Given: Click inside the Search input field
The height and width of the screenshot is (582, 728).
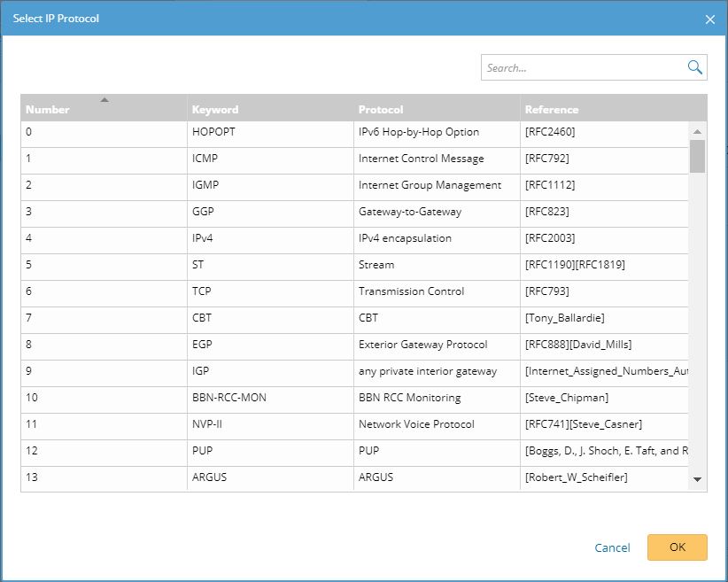Looking at the screenshot, I should 583,67.
